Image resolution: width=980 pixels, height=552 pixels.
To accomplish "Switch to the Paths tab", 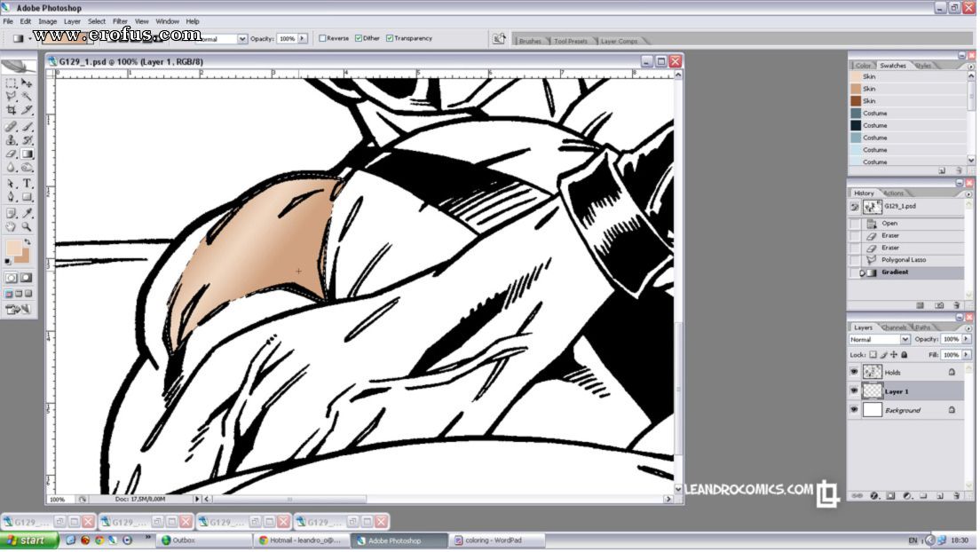I will pos(923,327).
